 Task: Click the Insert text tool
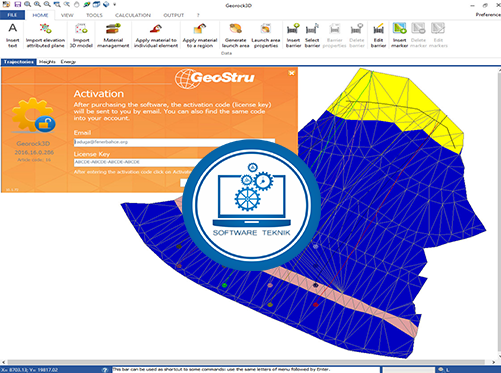click(x=12, y=35)
